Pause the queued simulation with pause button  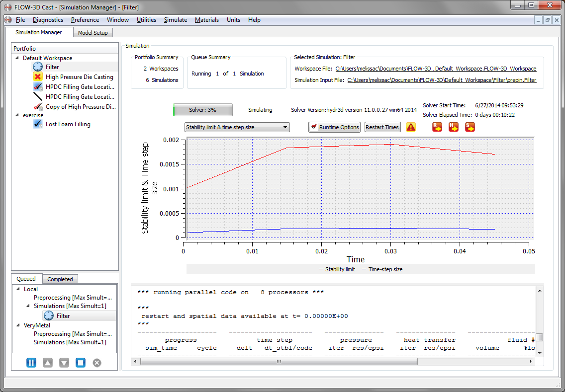(31, 363)
